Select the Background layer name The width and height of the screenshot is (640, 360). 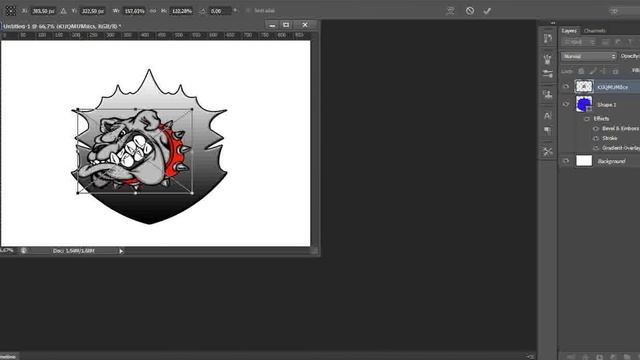pyautogui.click(x=611, y=161)
